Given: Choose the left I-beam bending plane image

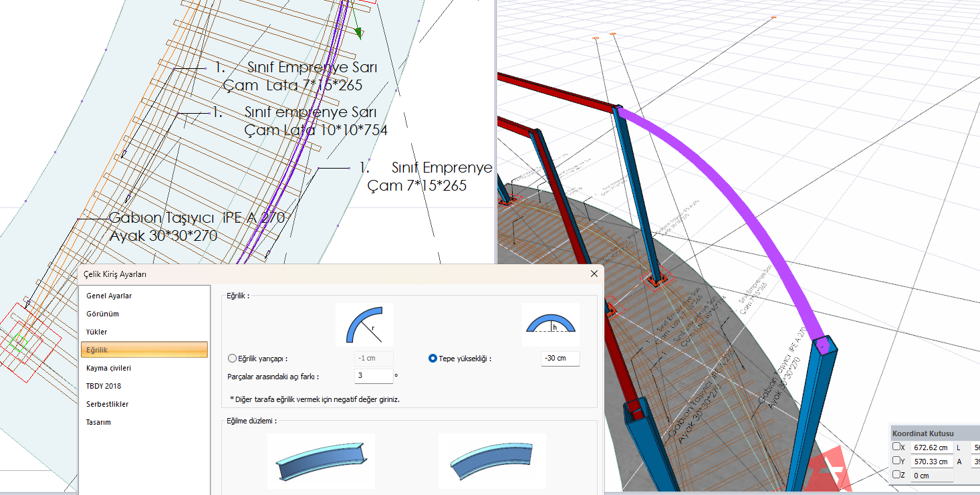Looking at the screenshot, I should [321, 461].
